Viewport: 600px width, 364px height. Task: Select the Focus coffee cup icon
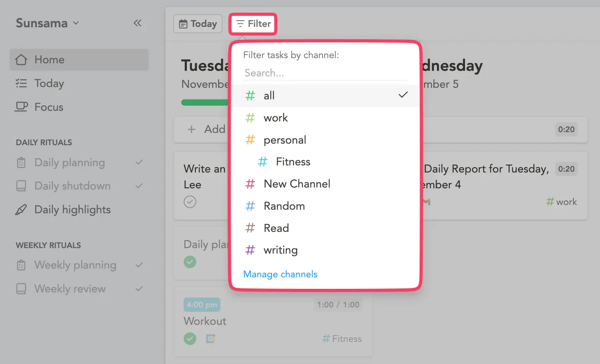21,107
